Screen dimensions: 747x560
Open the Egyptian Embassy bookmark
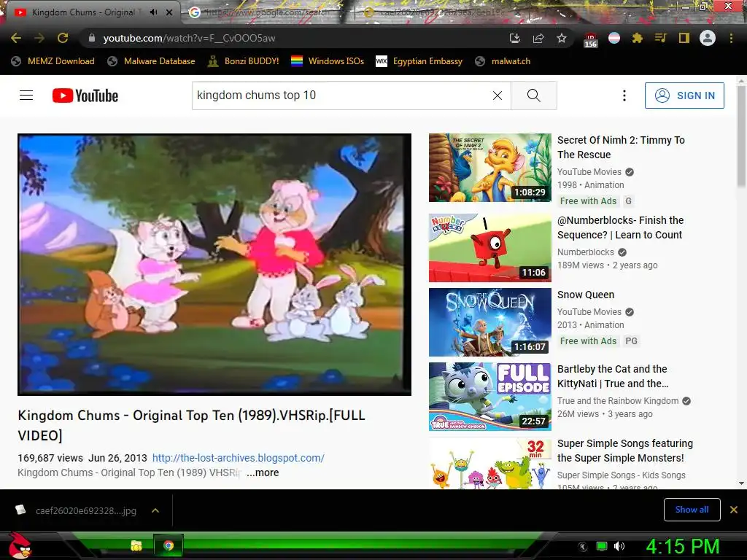tap(419, 61)
